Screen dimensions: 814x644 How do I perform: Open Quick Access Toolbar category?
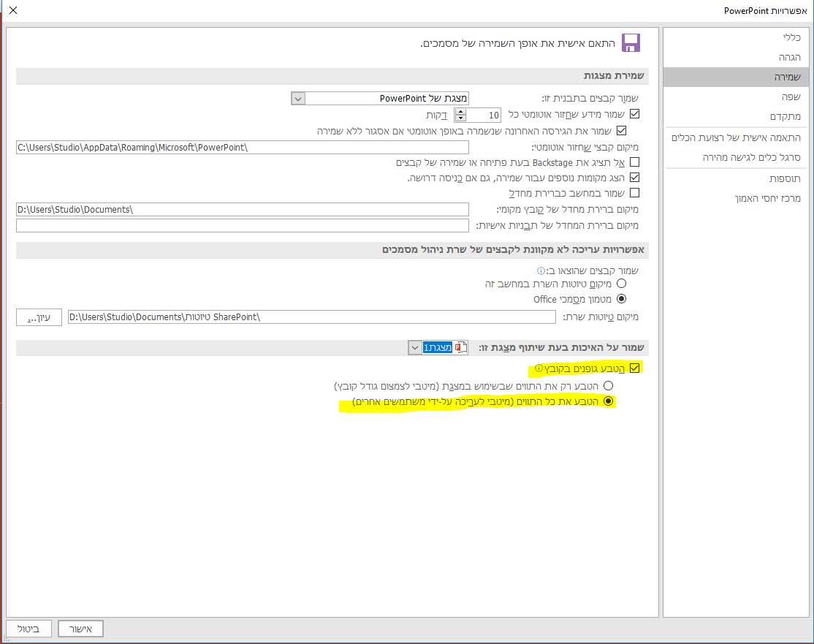pos(736,157)
